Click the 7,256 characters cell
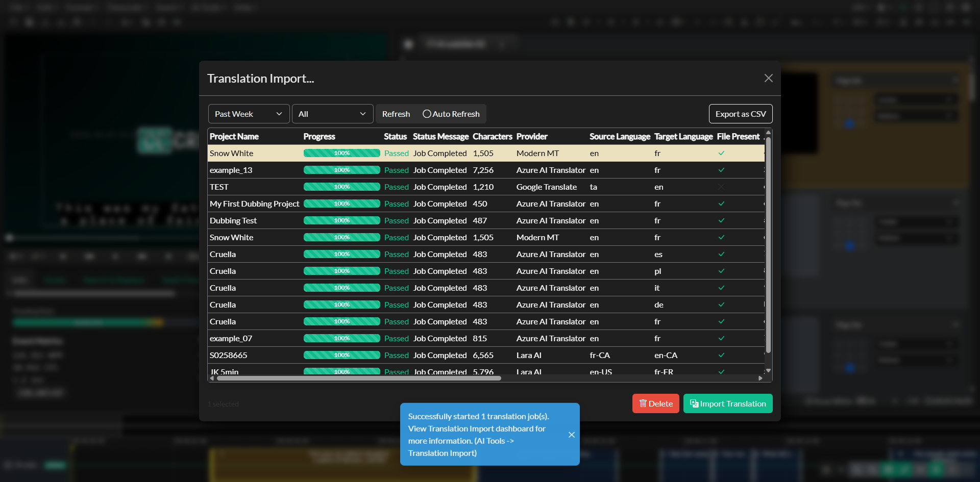This screenshot has width=980, height=482. click(x=483, y=170)
